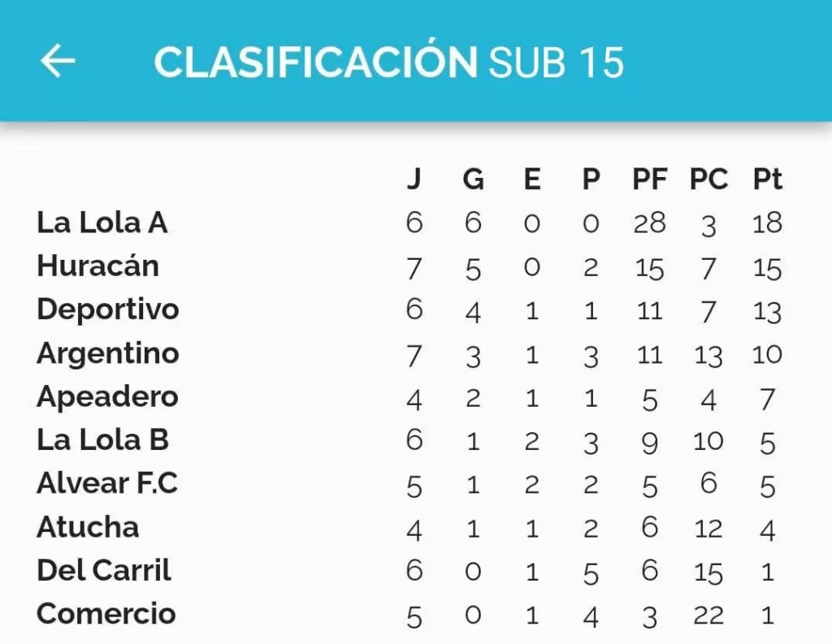Tap the Pt points column header
832x644 pixels.
[x=767, y=179]
